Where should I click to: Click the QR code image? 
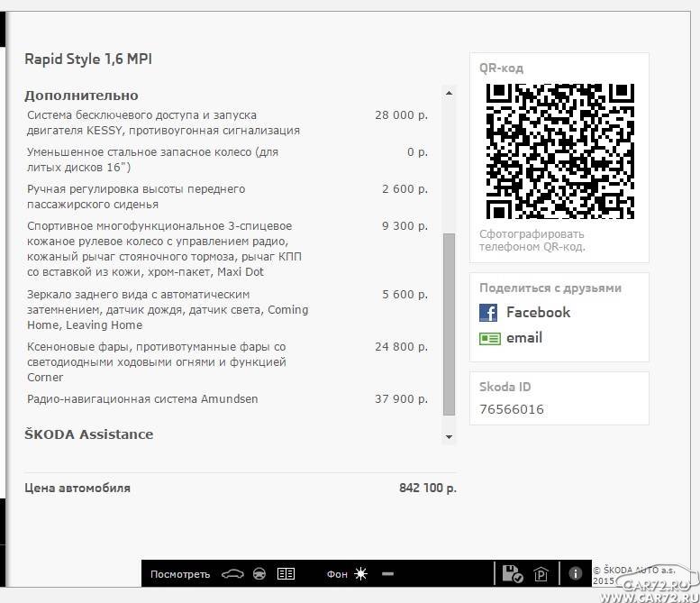point(559,151)
